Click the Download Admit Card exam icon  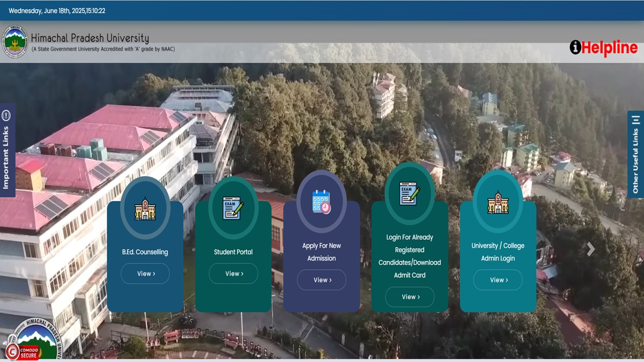(x=409, y=194)
